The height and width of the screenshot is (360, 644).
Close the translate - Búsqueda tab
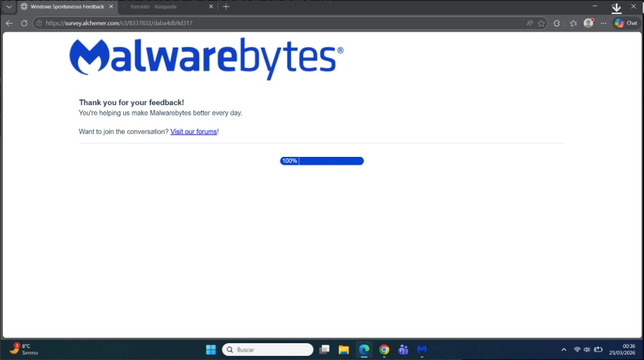click(x=211, y=6)
